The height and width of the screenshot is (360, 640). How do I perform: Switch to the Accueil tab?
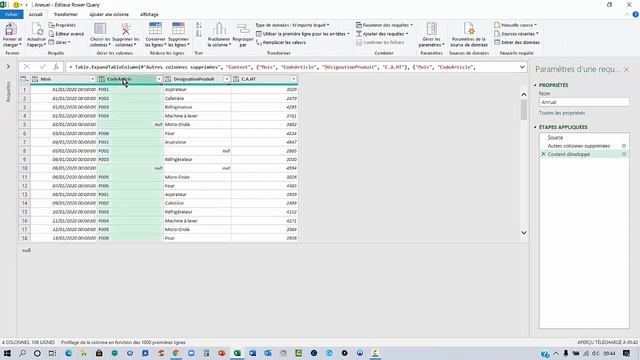36,14
